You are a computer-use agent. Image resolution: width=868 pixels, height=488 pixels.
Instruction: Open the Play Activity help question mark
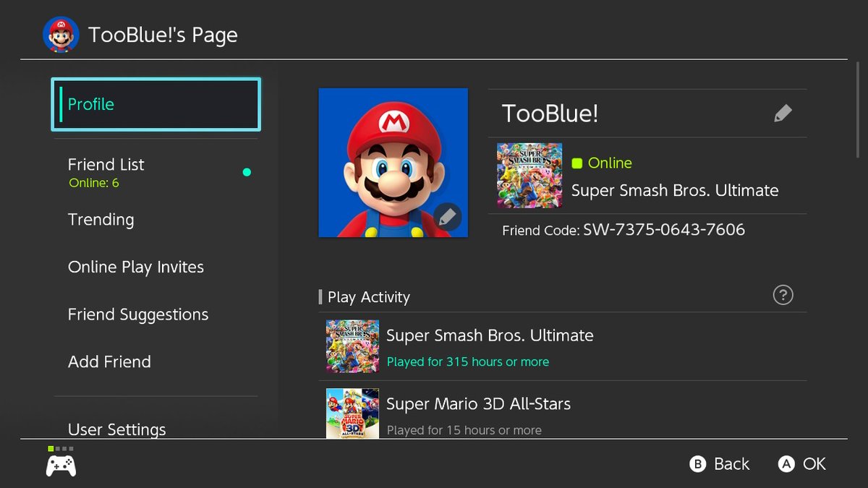[783, 295]
